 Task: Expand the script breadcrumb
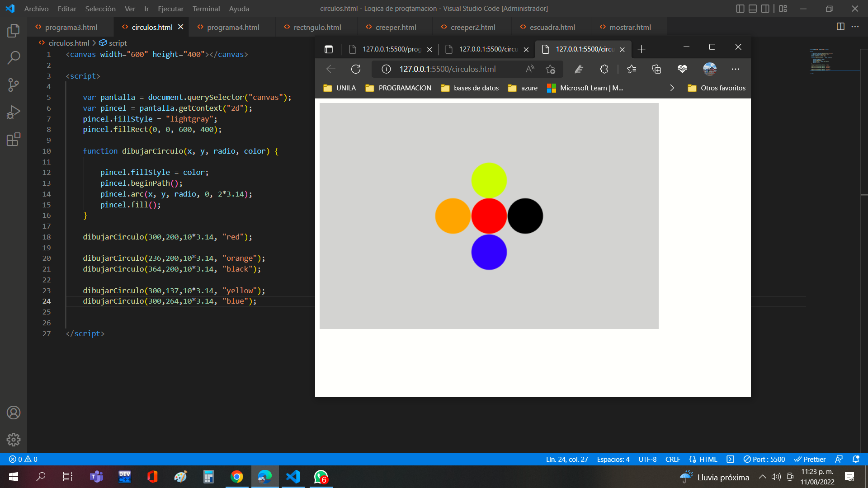[113, 43]
